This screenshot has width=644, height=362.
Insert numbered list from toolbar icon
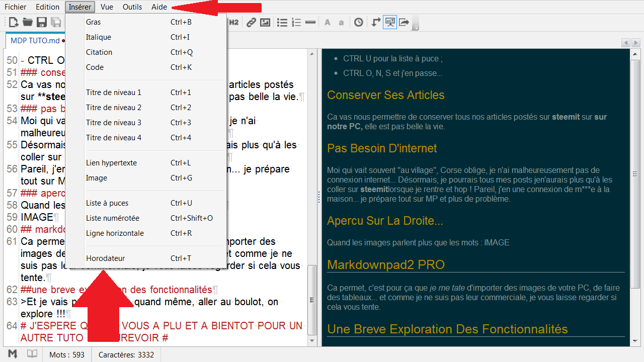tap(296, 22)
